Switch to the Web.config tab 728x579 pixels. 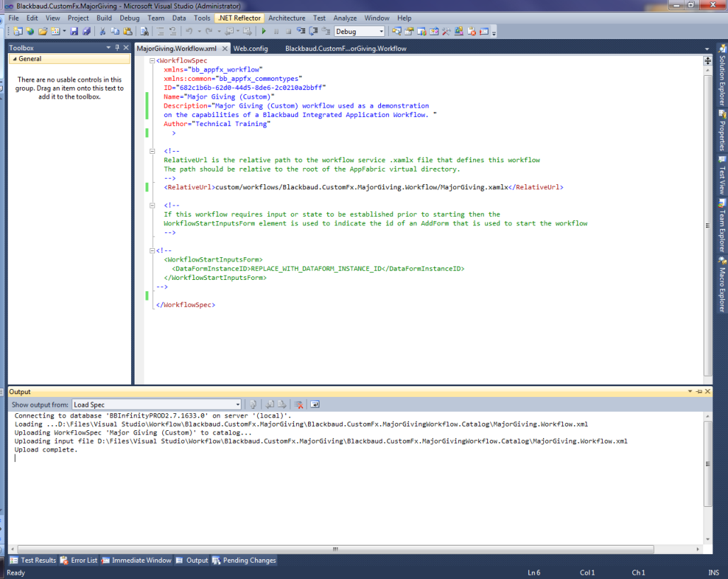[251, 48]
